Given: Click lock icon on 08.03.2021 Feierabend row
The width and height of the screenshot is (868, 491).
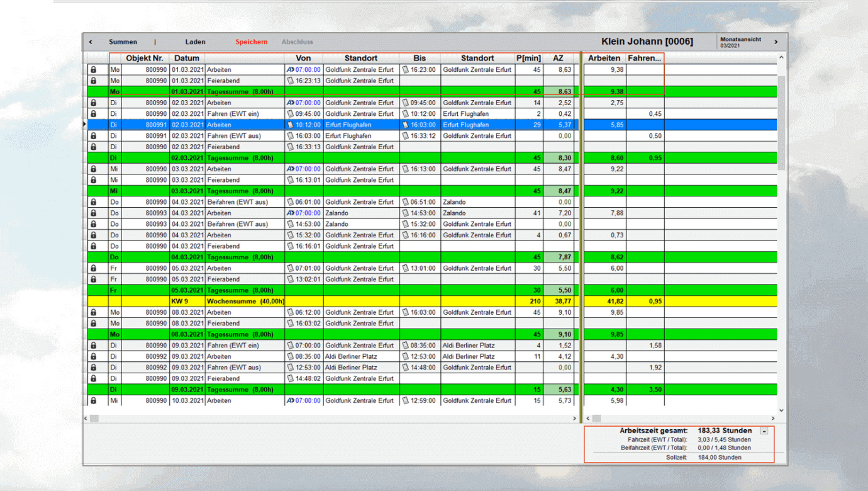Looking at the screenshot, I should pos(94,324).
